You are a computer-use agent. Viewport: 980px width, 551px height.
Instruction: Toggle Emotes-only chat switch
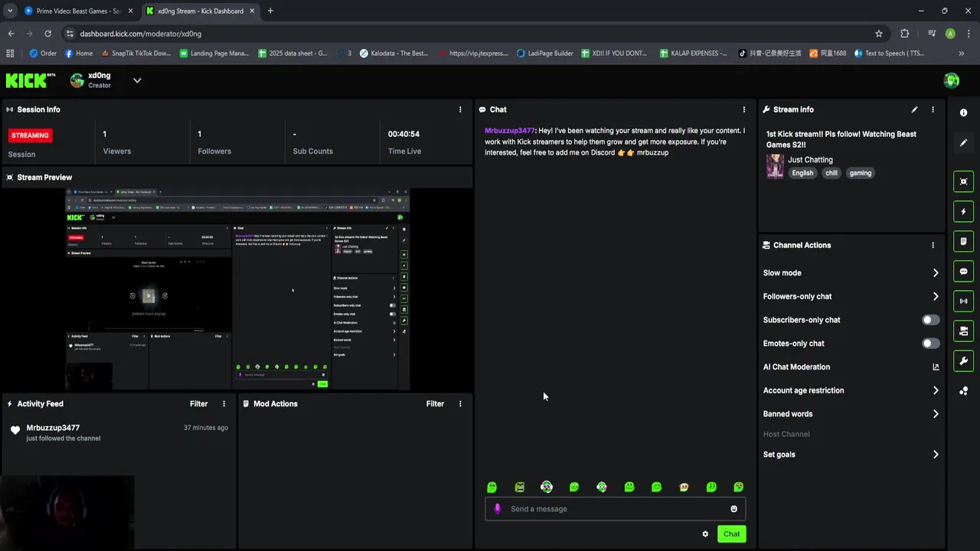930,344
